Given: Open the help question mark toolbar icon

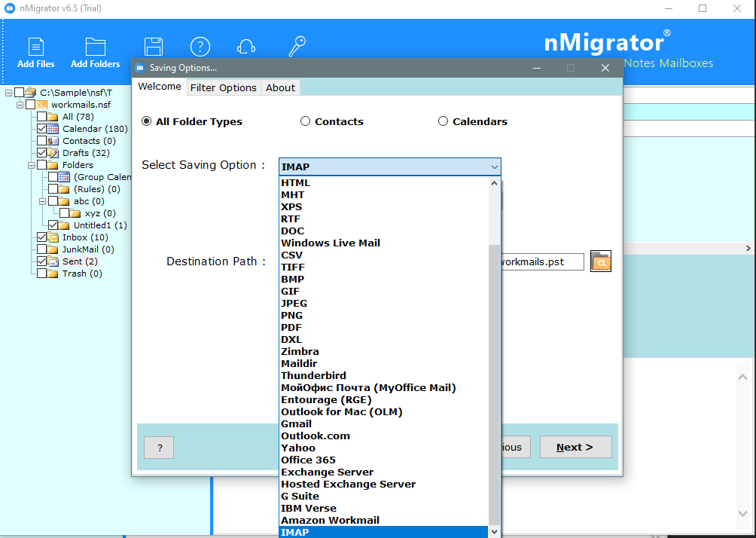Looking at the screenshot, I should point(200,47).
